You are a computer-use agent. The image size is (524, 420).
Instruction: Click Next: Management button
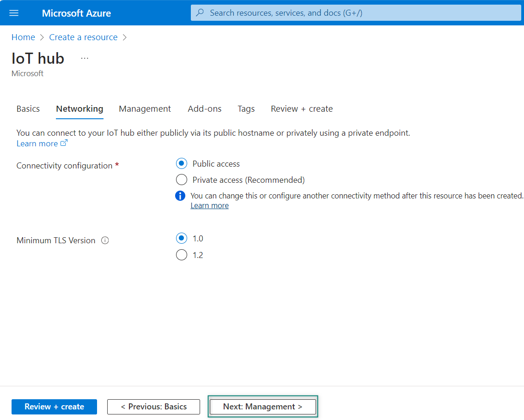[x=262, y=407]
